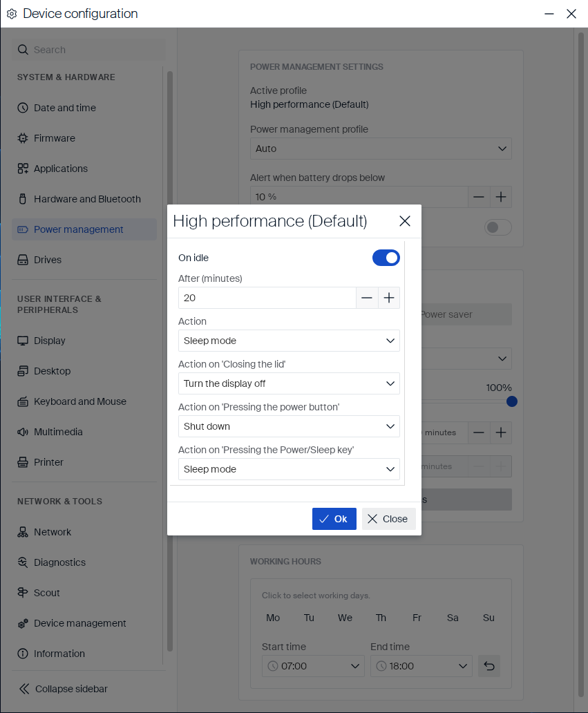Select We as a working day

[345, 618]
